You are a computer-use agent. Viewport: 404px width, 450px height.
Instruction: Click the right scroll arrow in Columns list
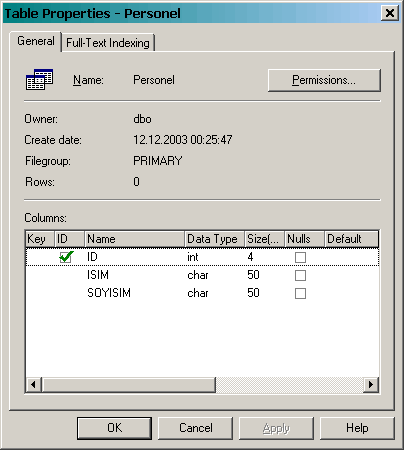[x=371, y=384]
